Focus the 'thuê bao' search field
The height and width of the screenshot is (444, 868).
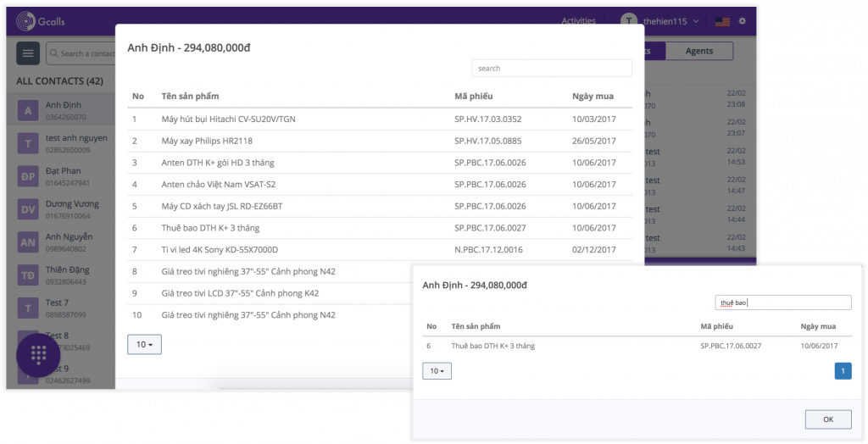(783, 302)
